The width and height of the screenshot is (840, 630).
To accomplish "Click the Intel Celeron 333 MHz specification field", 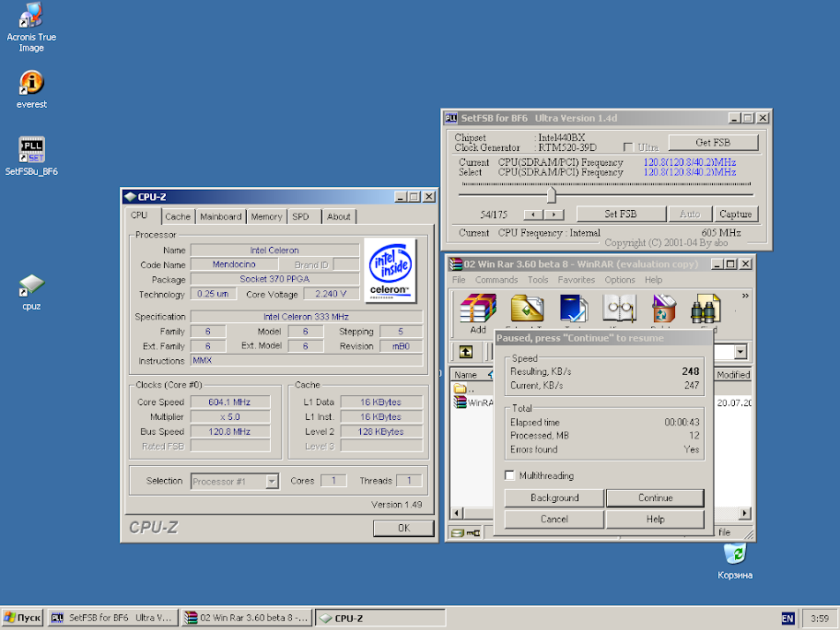I will coord(306,317).
